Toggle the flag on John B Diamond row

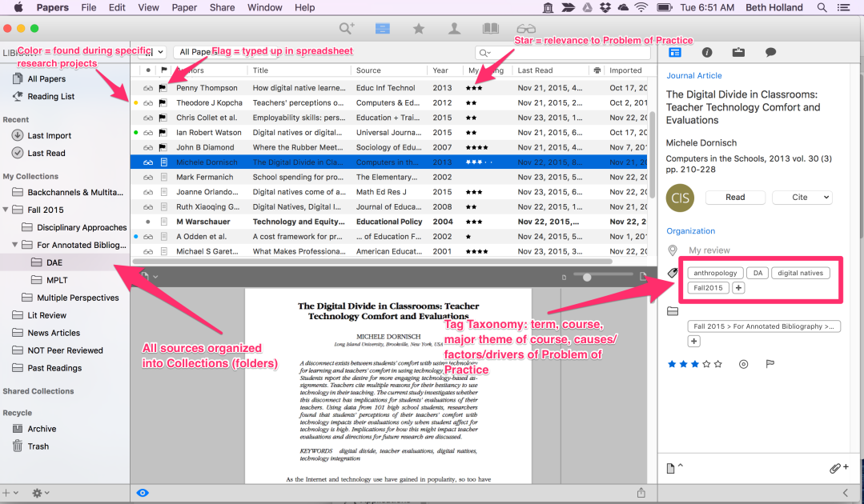(x=163, y=147)
